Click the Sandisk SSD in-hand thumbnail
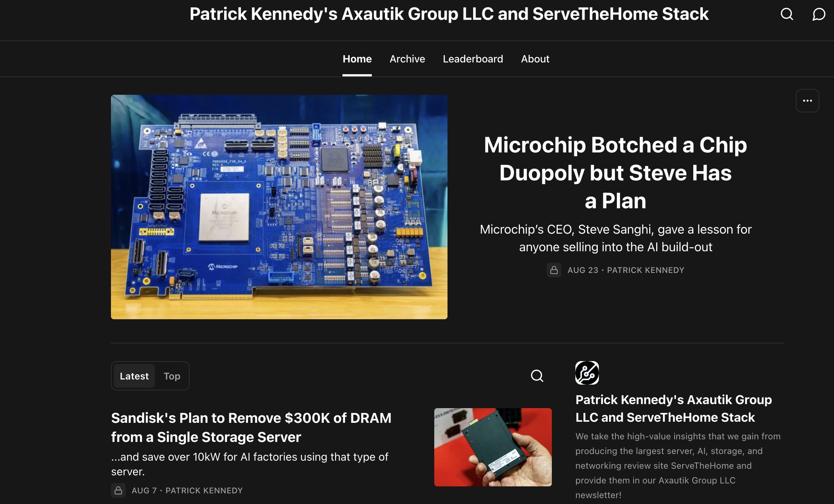The image size is (834, 504). point(493,447)
